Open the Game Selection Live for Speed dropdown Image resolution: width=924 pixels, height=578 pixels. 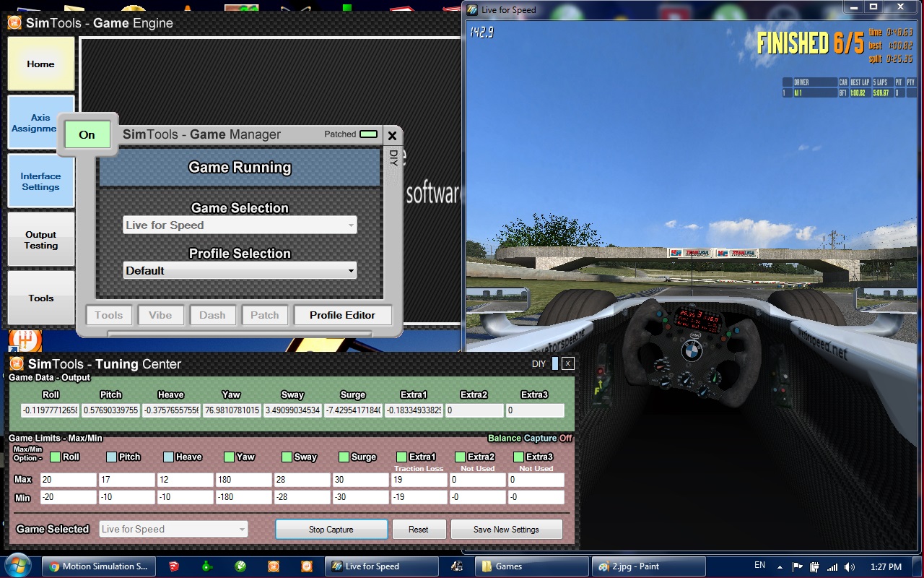[x=240, y=225]
